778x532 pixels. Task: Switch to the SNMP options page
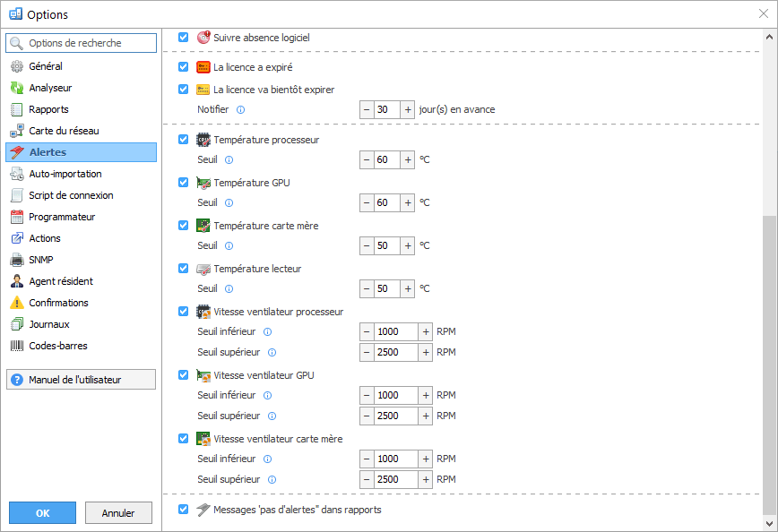(41, 260)
